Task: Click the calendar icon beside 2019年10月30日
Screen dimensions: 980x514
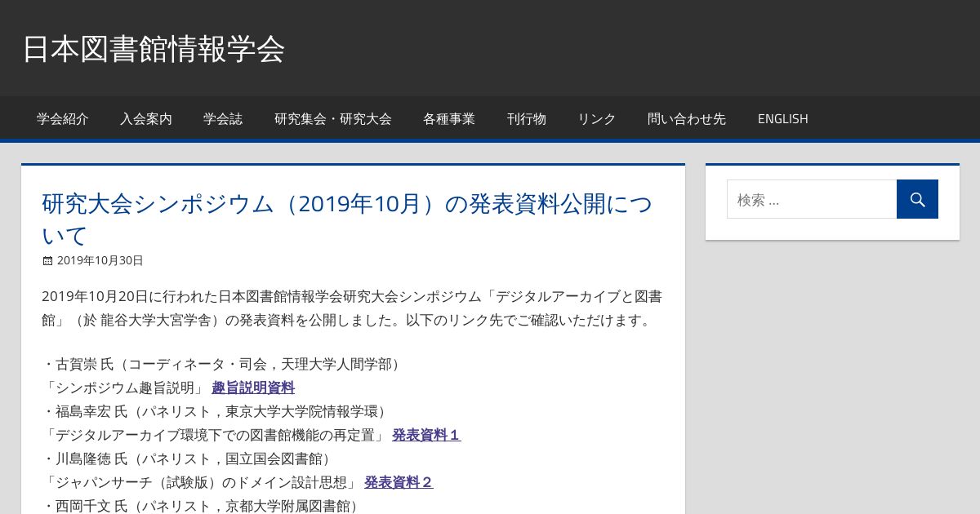Action: coord(47,261)
